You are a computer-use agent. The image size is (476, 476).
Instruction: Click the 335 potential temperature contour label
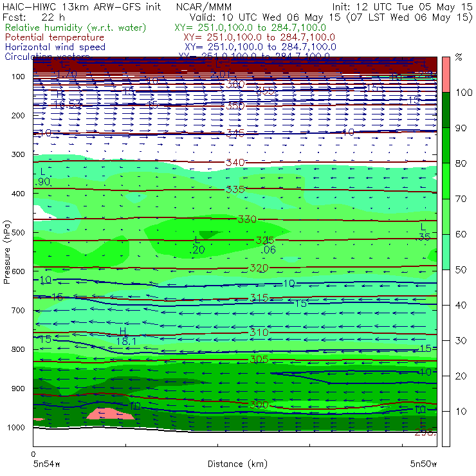(235, 189)
